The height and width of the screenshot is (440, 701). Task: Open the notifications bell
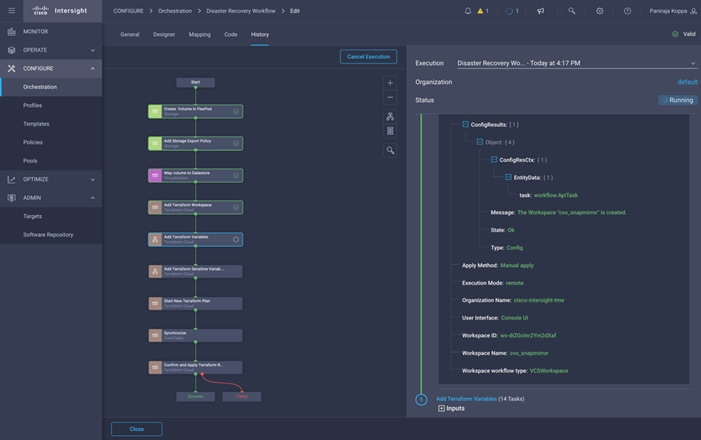tap(468, 11)
